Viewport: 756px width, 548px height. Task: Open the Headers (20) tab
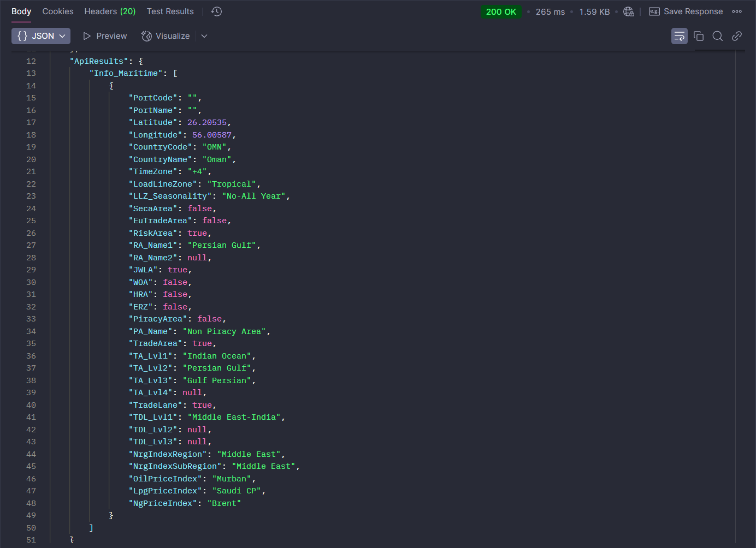[110, 11]
